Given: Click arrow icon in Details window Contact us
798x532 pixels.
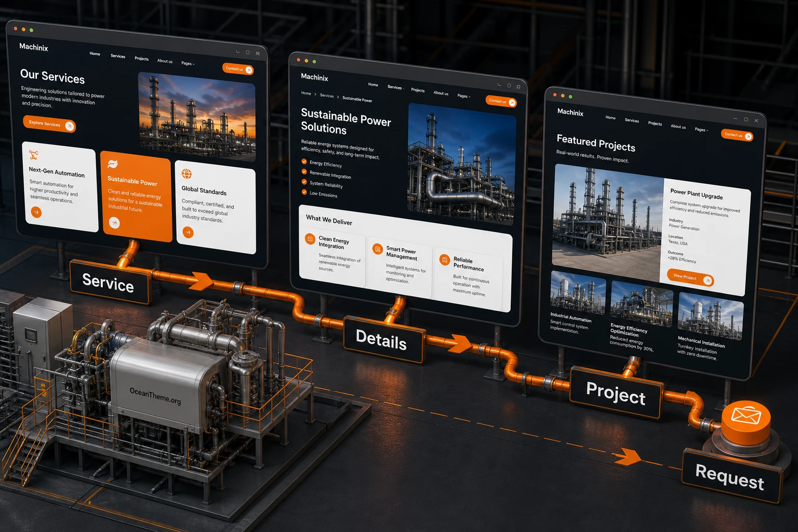Looking at the screenshot, I should click(512, 103).
